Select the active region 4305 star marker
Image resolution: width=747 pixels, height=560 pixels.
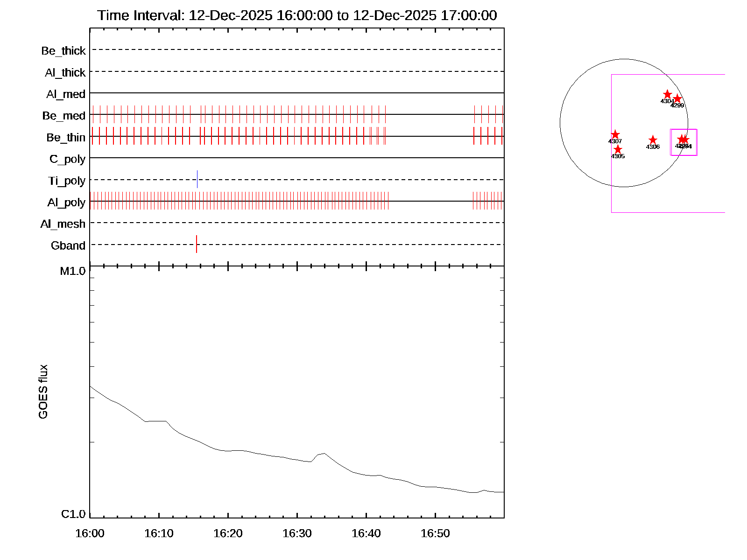pos(618,149)
